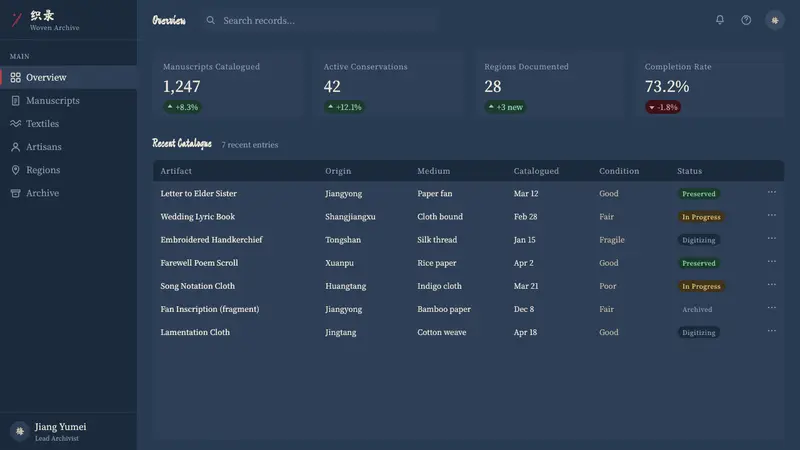Click the -1.8% trend badge
The width and height of the screenshot is (800, 450).
(663, 107)
